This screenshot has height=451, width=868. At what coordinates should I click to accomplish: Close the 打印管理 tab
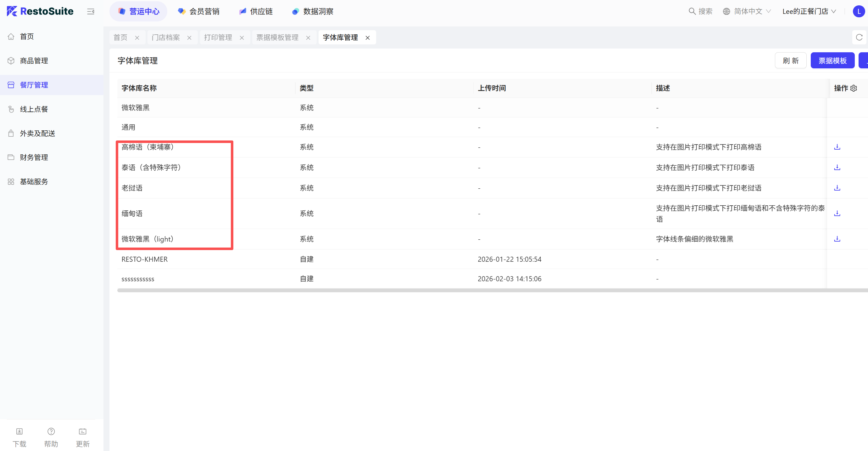pyautogui.click(x=242, y=38)
